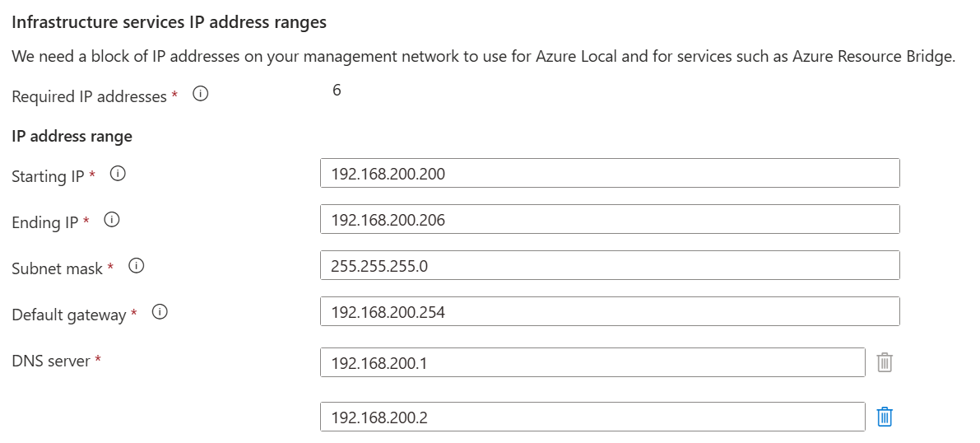Open info tooltip for Required IP addresses

(200, 95)
